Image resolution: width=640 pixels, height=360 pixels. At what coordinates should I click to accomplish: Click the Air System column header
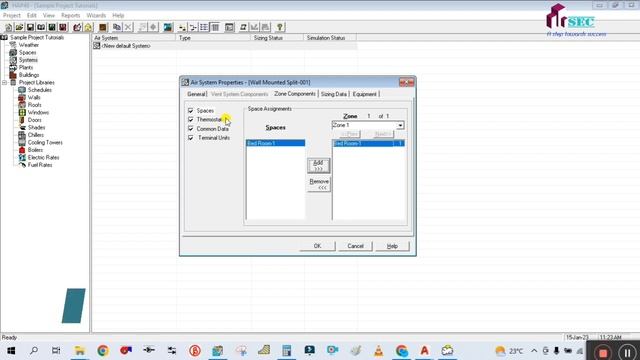pos(134,38)
